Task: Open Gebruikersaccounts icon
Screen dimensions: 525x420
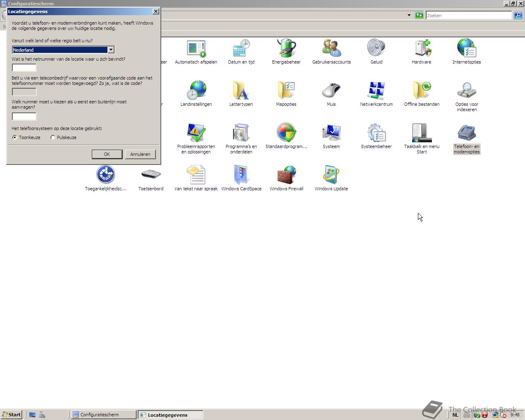Action: point(331,48)
